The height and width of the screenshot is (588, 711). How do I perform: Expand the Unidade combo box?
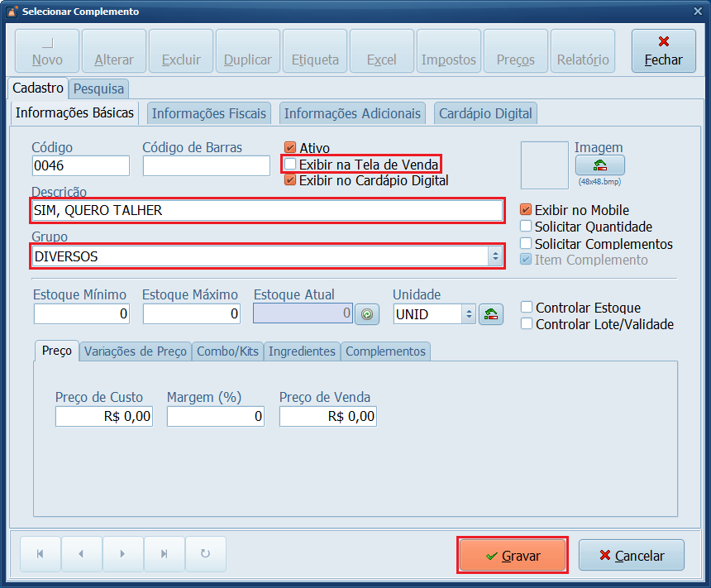click(x=469, y=314)
